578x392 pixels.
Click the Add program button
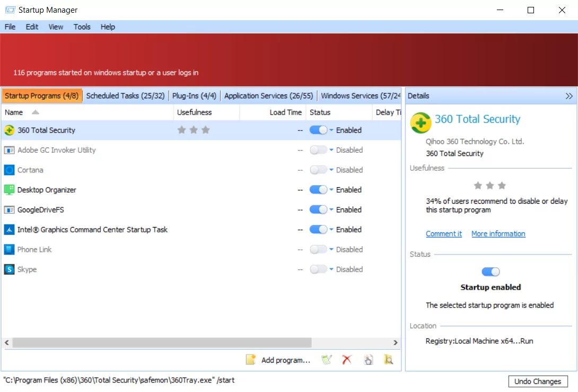(279, 360)
